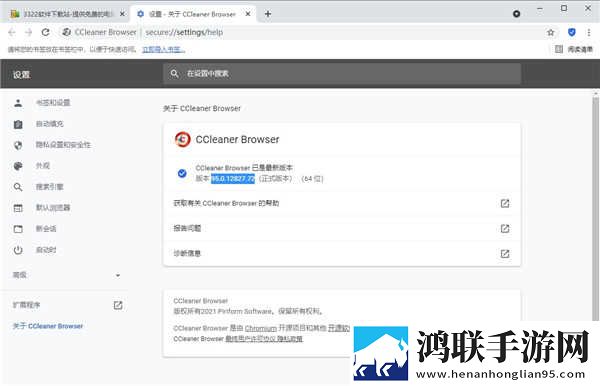600x386 pixels.
Task: Open the 书签和设置 sidebar section
Action: tap(53, 103)
